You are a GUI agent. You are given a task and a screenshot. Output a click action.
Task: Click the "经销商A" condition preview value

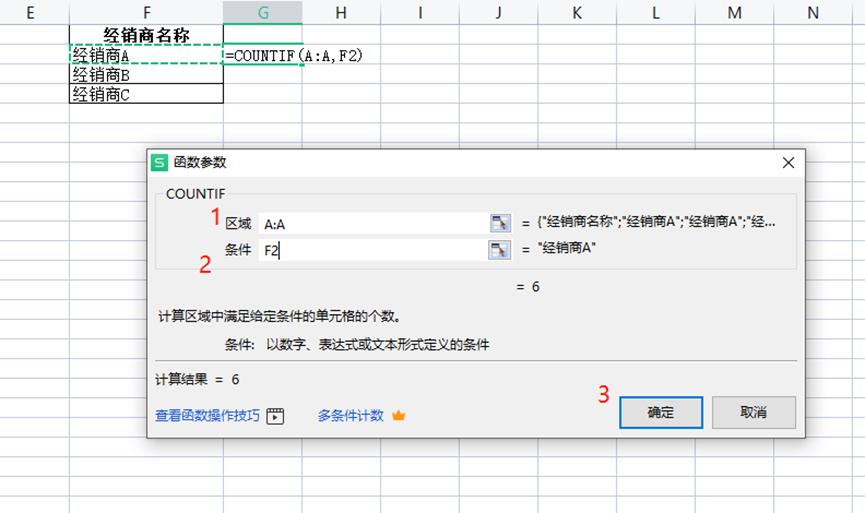coord(567,248)
